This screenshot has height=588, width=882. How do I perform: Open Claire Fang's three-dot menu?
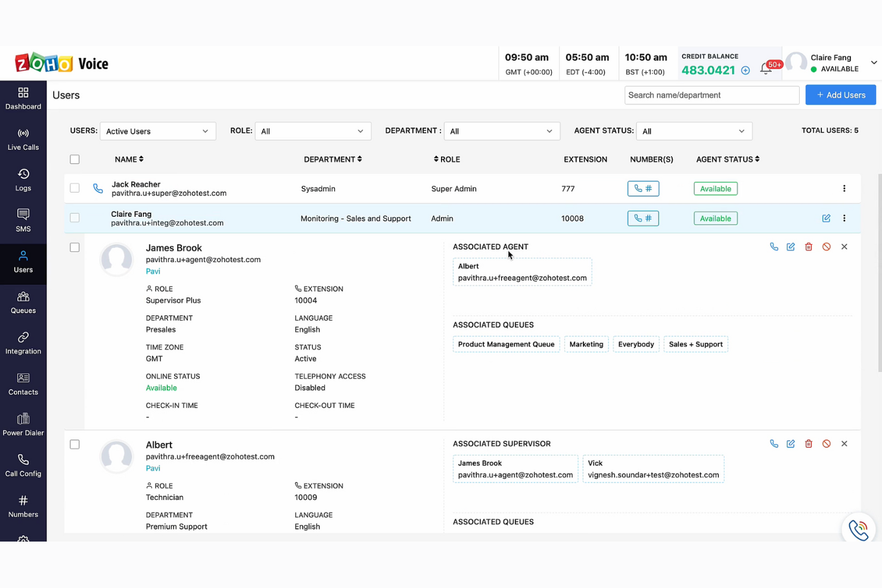[844, 218]
